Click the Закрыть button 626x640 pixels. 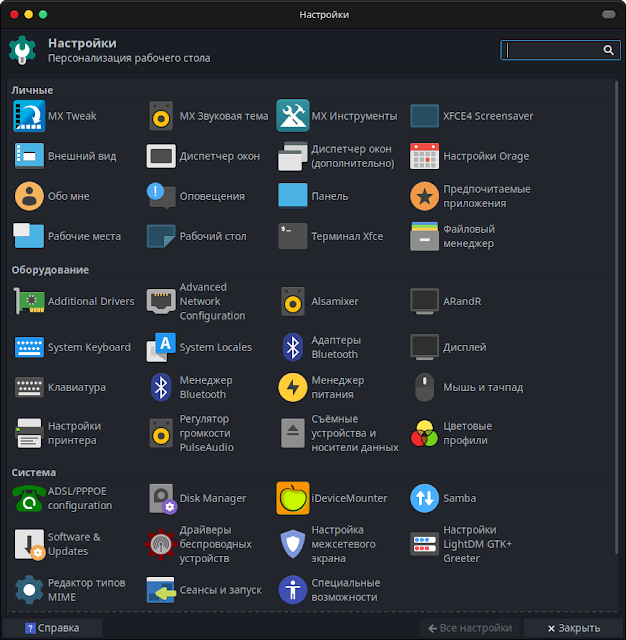[x=574, y=628]
